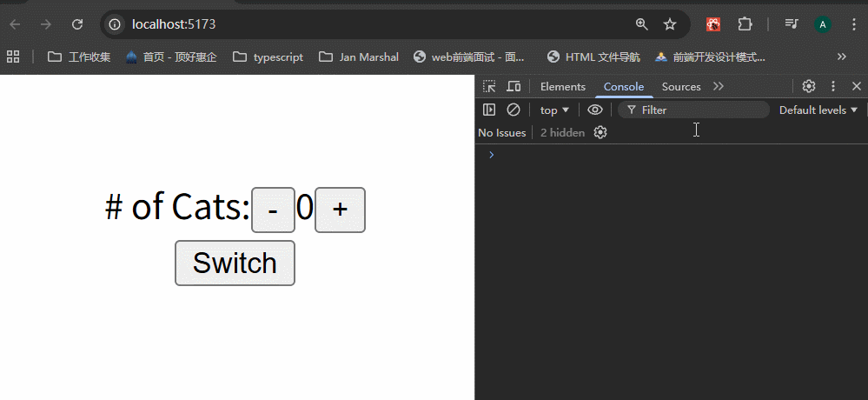Viewport: 868px width, 400px height.
Task: Switch to the Elements tab
Action: pos(562,86)
